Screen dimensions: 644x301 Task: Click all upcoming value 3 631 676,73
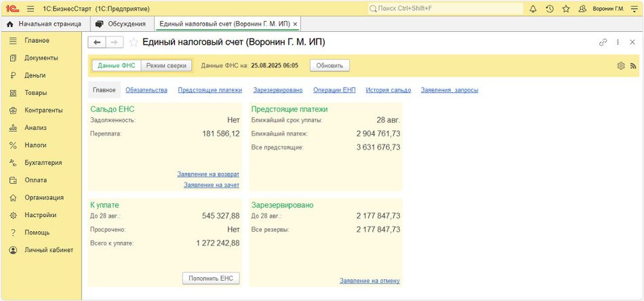[378, 147]
